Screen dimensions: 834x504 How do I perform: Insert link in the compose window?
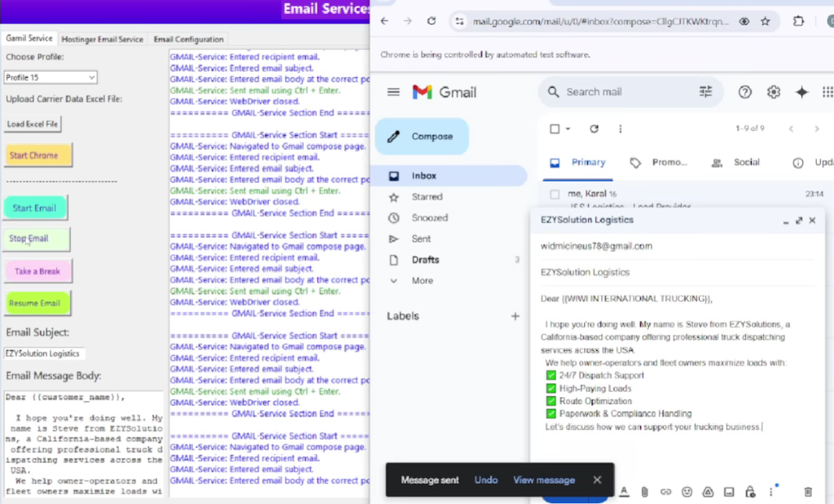[x=665, y=492]
